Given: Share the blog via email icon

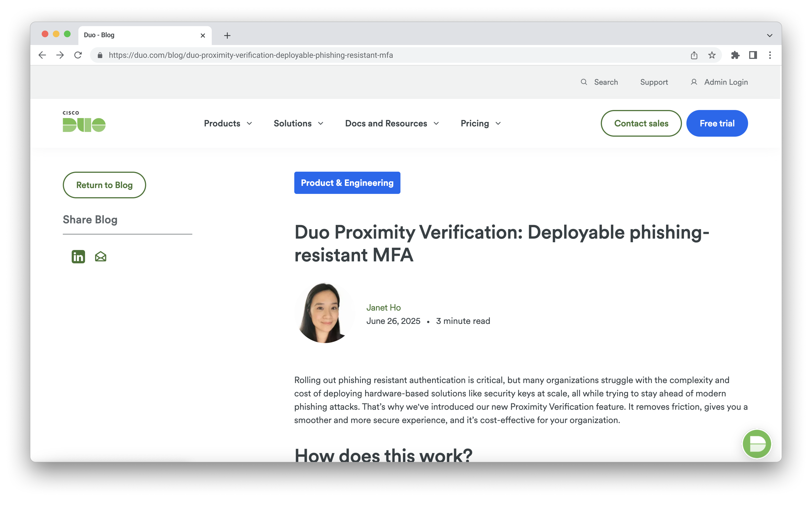Looking at the screenshot, I should [101, 257].
